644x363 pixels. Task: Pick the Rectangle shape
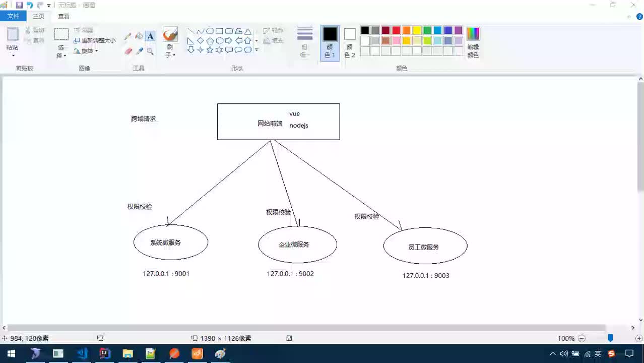[220, 31]
